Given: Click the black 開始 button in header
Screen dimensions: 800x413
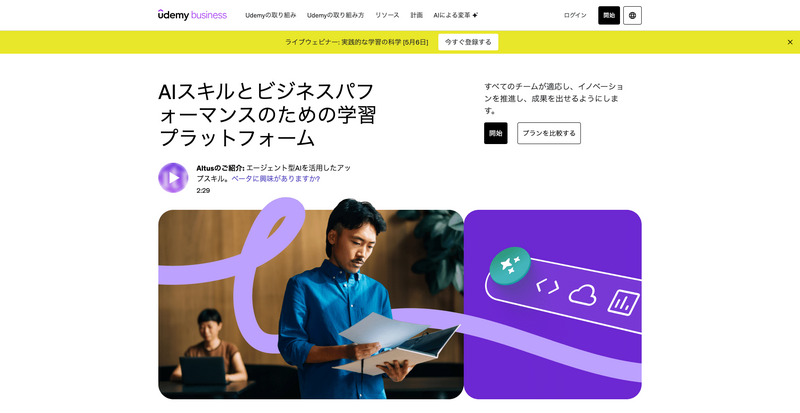Looking at the screenshot, I should (x=609, y=15).
